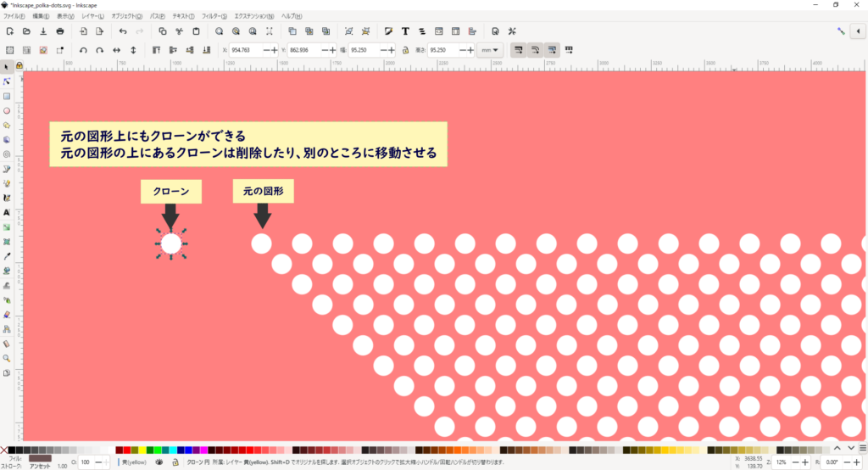Select the Paint bucket tool

click(7, 271)
